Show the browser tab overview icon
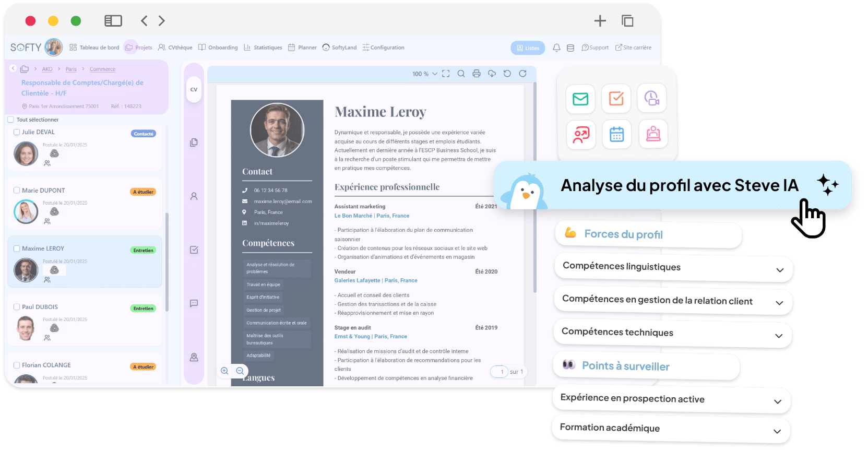Image resolution: width=868 pixels, height=450 pixels. click(627, 21)
